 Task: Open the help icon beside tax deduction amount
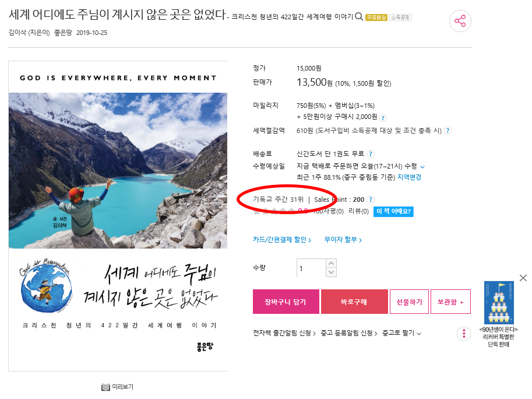point(448,131)
